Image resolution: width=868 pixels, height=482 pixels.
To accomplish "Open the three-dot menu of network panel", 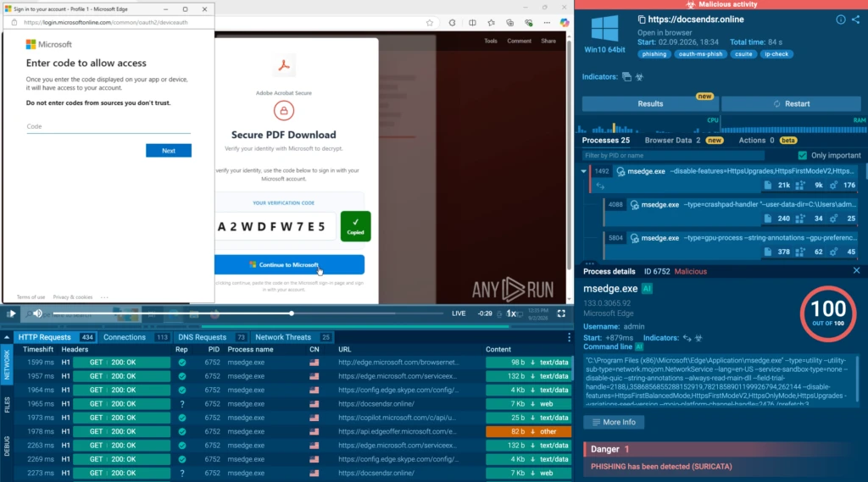I will pyautogui.click(x=569, y=337).
